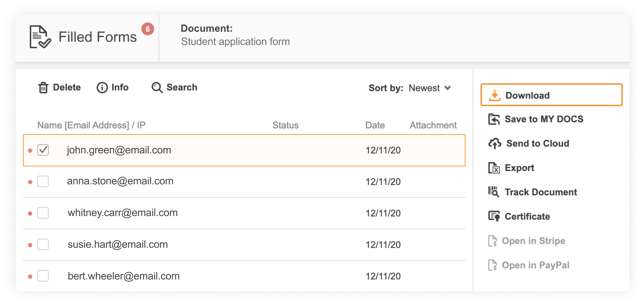The width and height of the screenshot is (644, 306).
Task: Click the Send to Cloud icon
Action: [x=495, y=143]
